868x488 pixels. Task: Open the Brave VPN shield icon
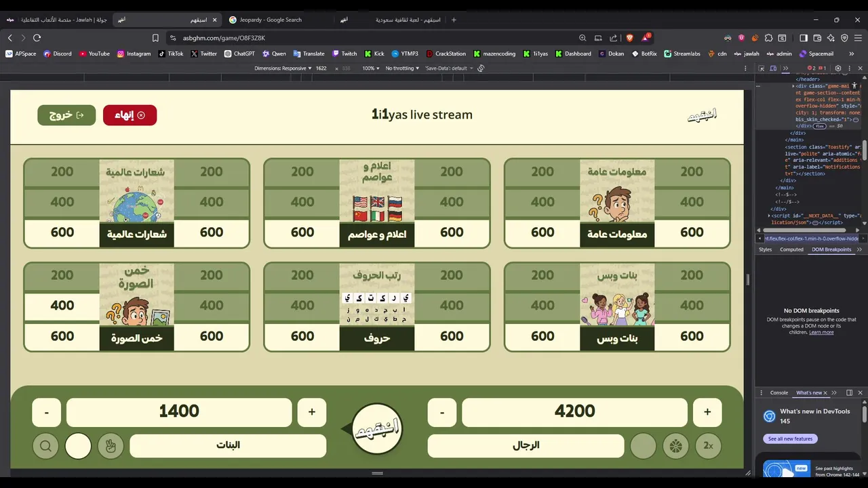[x=844, y=38]
